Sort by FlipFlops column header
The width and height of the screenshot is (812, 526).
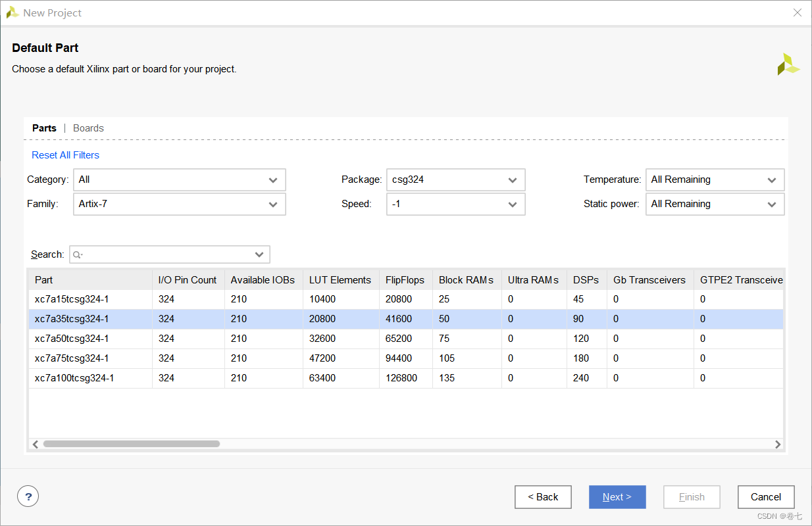pos(405,279)
